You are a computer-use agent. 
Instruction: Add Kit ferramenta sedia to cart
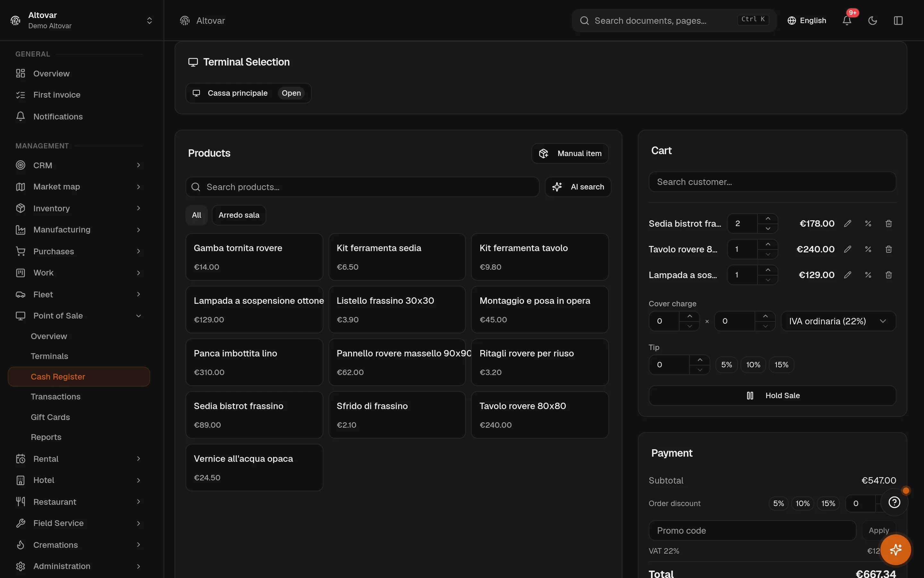click(397, 257)
